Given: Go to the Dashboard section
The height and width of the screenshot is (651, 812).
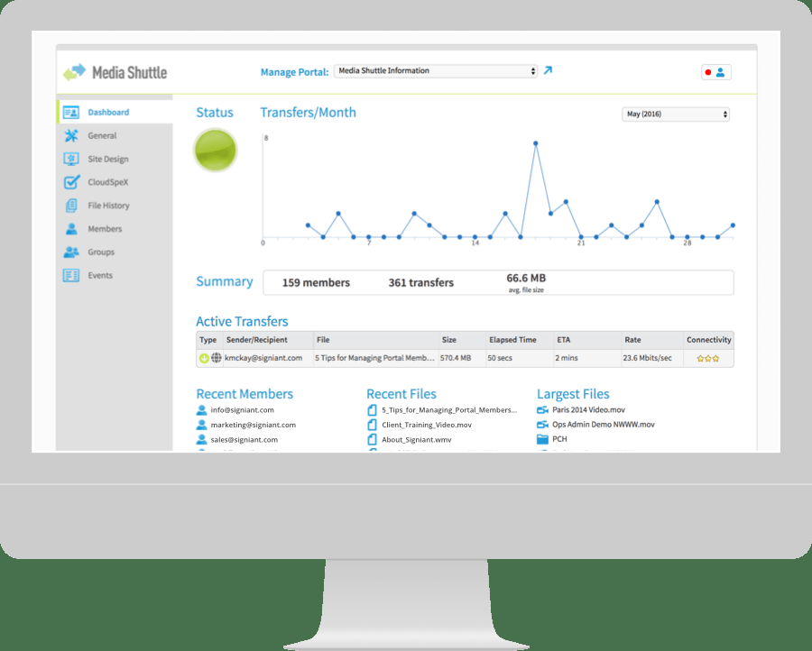Looking at the screenshot, I should coord(108,113).
